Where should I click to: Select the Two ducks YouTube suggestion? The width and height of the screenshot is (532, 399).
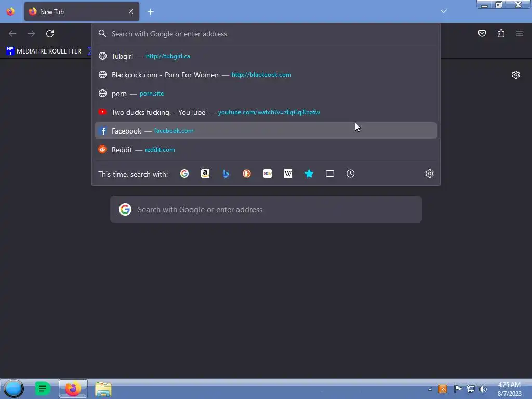266,112
